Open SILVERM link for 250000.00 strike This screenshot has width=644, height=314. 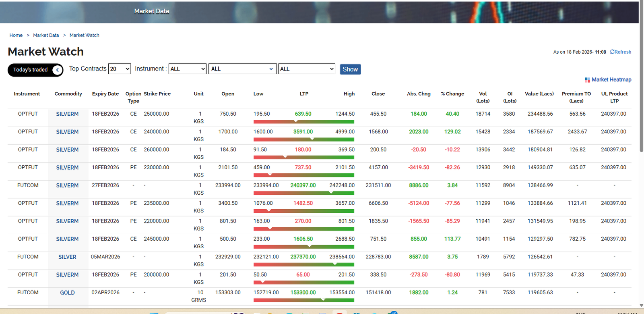click(x=67, y=114)
